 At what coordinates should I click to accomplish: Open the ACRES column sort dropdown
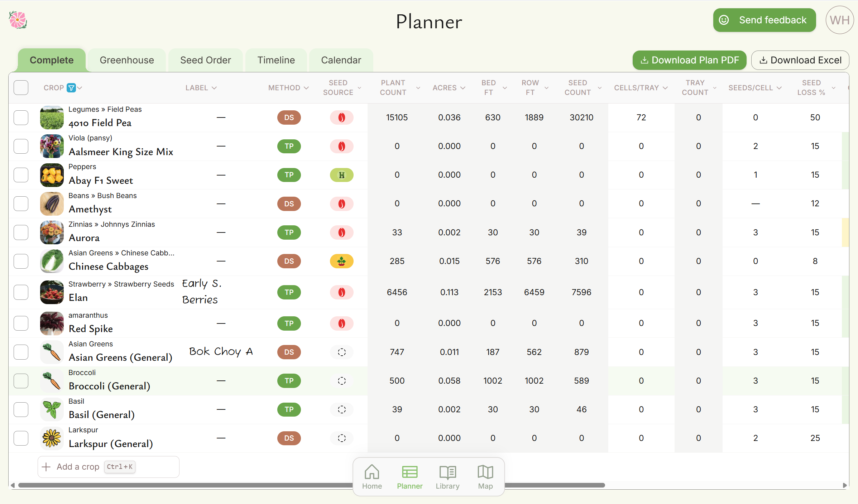coord(462,88)
